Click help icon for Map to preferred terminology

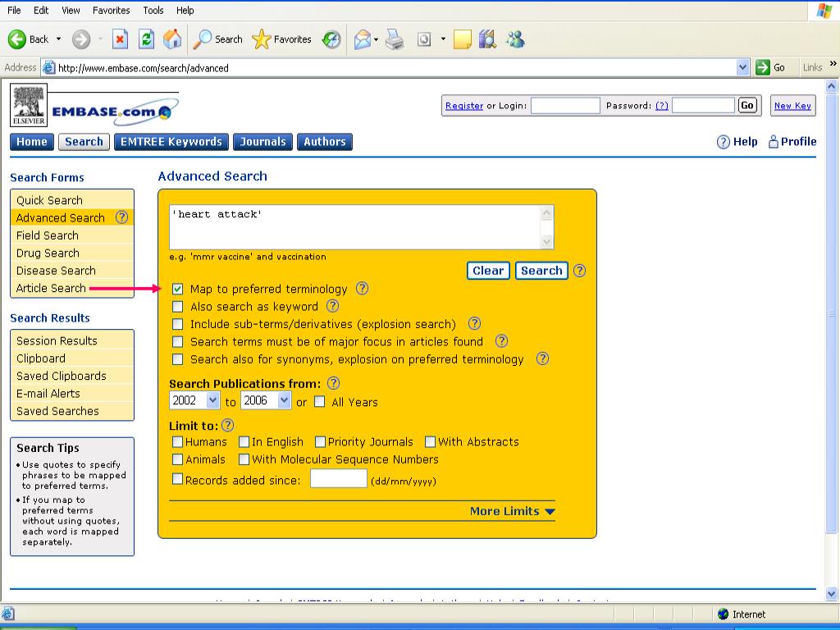tap(362, 288)
